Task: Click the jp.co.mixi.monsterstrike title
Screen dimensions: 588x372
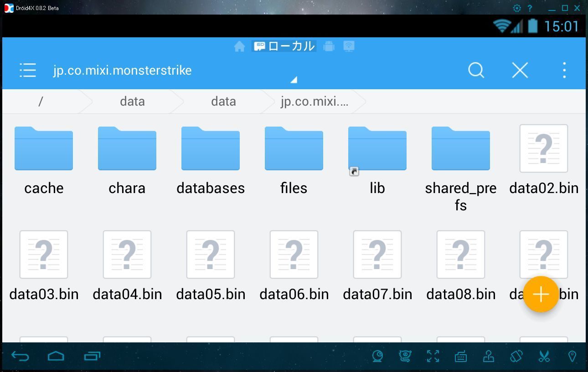Action: (122, 70)
